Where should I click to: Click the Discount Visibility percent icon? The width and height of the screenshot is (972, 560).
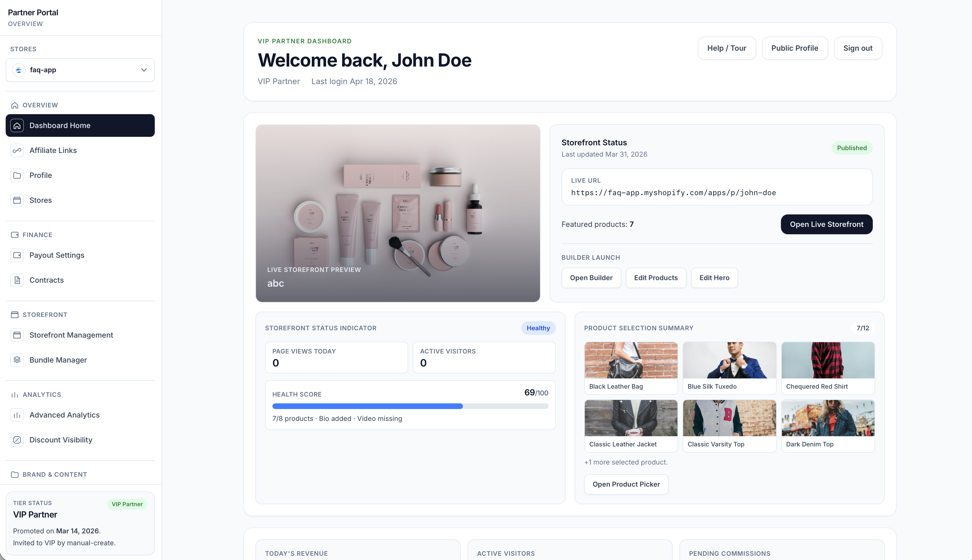coord(17,440)
